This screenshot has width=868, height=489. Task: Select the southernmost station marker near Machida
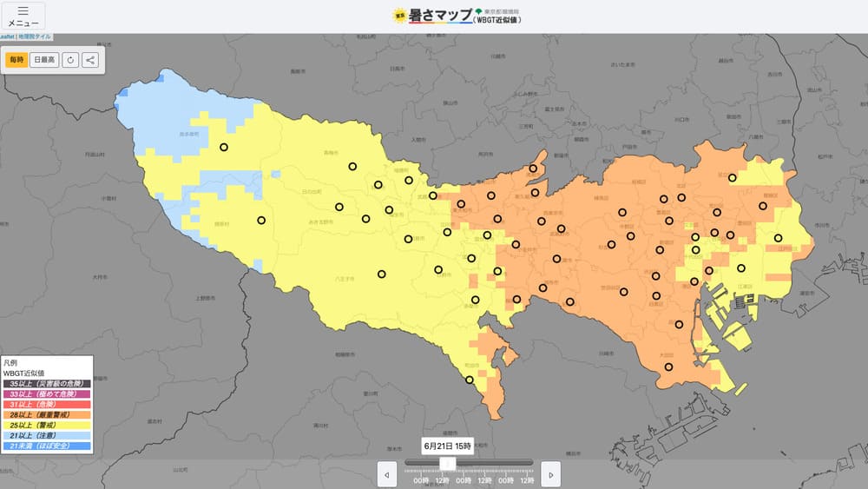(x=470, y=380)
